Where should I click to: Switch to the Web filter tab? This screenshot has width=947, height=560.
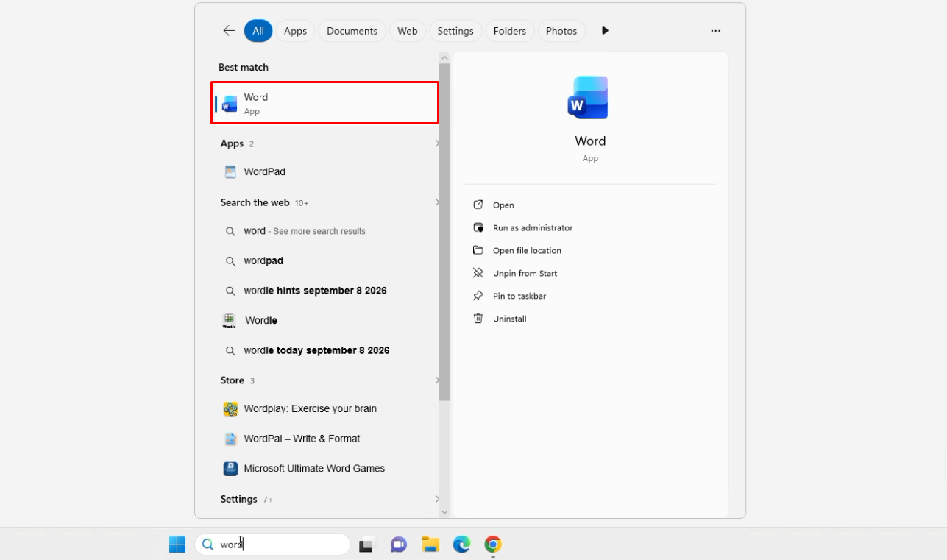click(407, 31)
